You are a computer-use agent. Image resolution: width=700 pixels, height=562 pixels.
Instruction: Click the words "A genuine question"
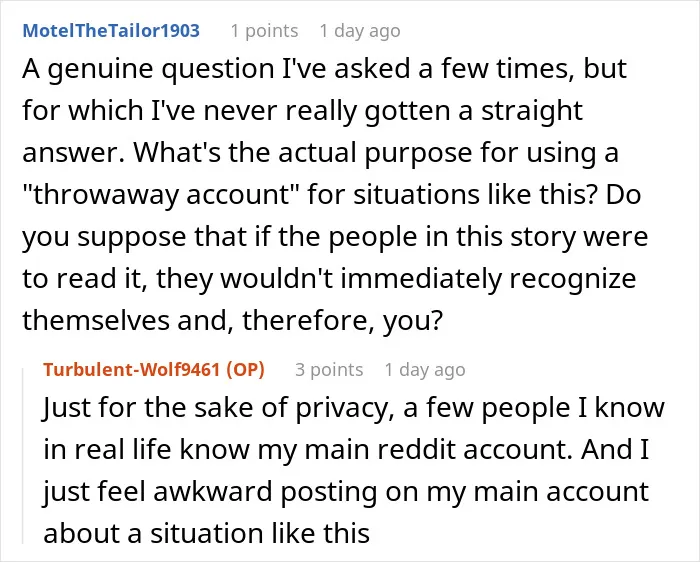(148, 69)
